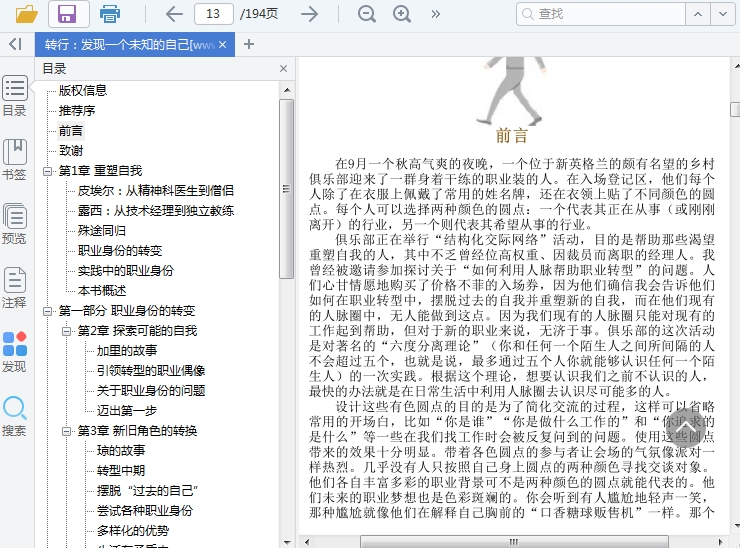Open 露西：从技术经理到独立教练 entry
Image resolution: width=740 pixels, height=548 pixels.
point(156,211)
